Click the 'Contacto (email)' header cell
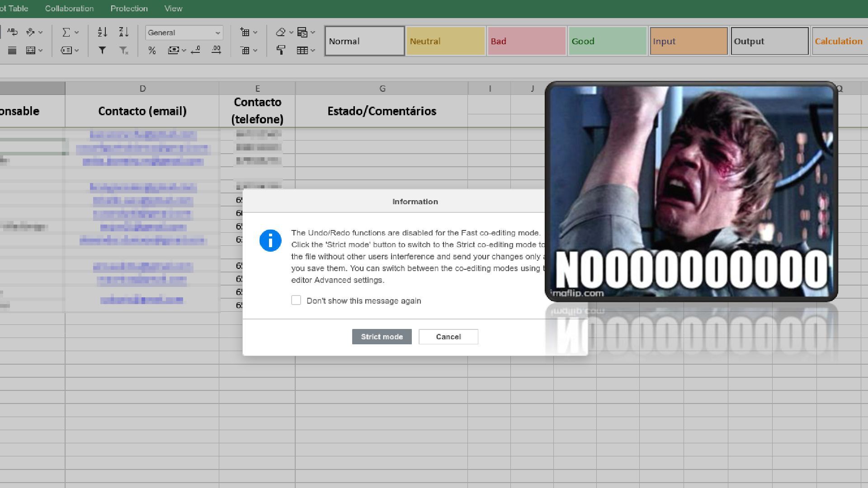 [142, 111]
